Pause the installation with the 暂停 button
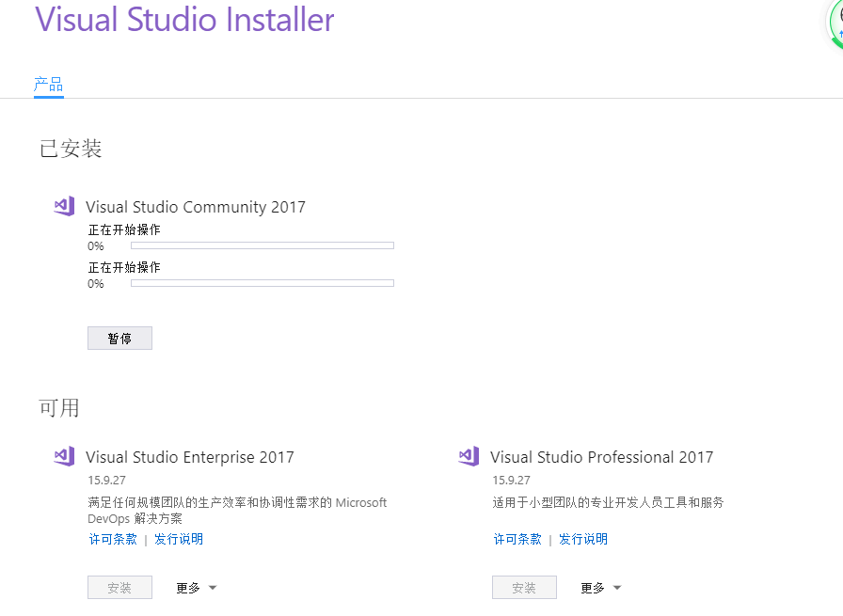 pos(119,339)
